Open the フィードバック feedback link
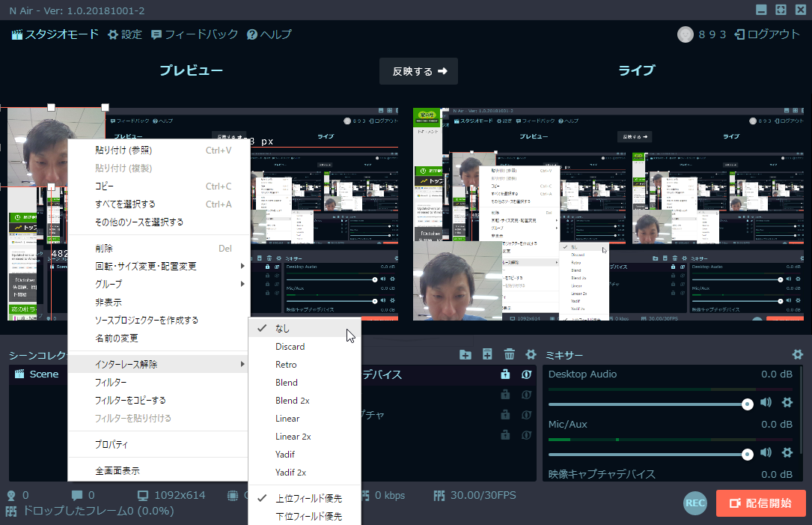This screenshot has height=525, width=812. click(194, 34)
